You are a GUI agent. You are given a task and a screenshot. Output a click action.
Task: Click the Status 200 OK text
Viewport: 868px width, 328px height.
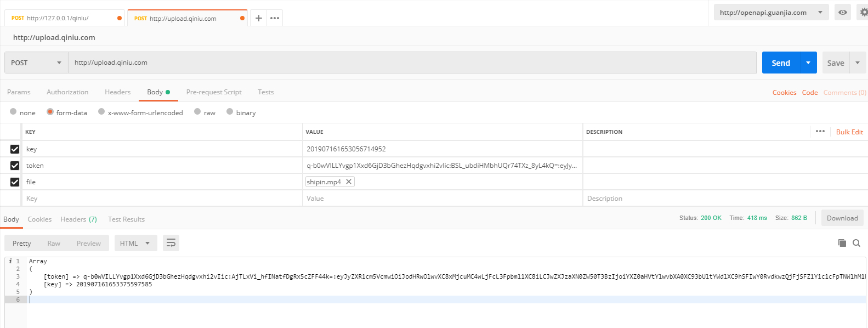click(x=700, y=218)
